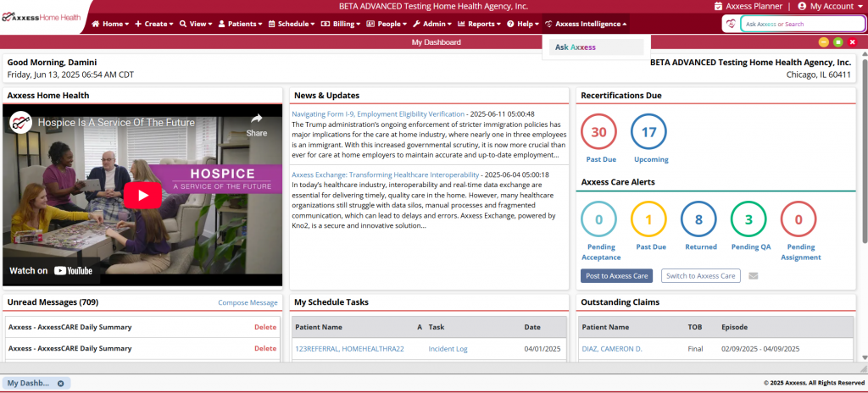Click the heart icon beside the search box
868x393 pixels.
tap(732, 24)
